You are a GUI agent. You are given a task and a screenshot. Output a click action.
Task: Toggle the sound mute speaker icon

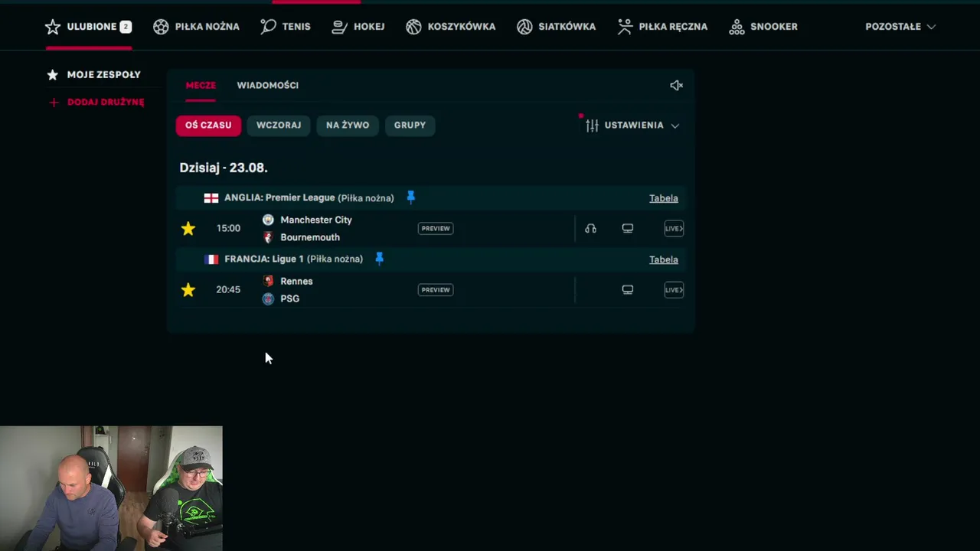[x=676, y=86]
